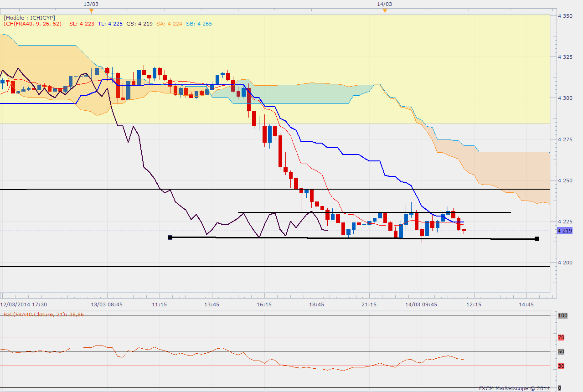Click the 11:15 time axis label

point(159,304)
